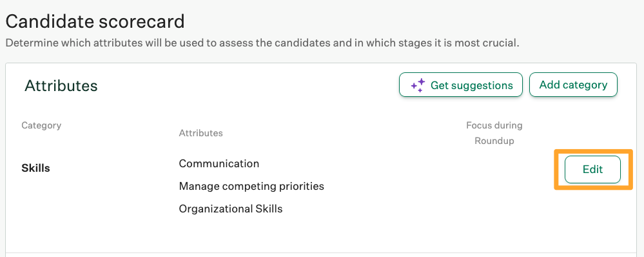
Task: Click the purple sparkle suggestions icon
Action: point(418,85)
